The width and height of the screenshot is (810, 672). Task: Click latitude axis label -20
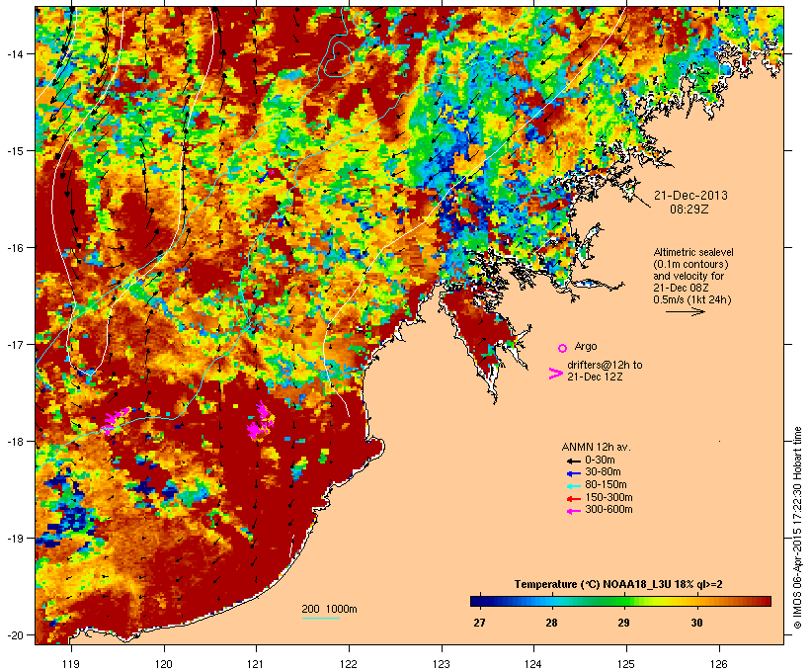tap(14, 635)
